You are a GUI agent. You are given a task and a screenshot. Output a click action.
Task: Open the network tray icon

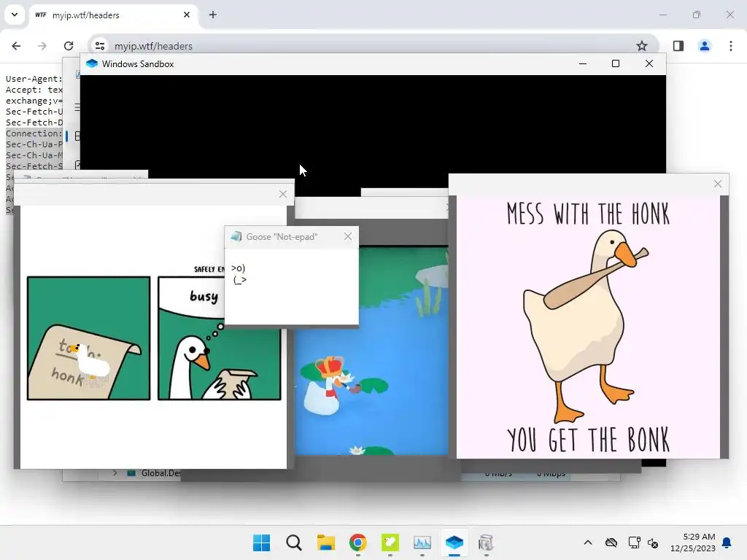point(634,542)
